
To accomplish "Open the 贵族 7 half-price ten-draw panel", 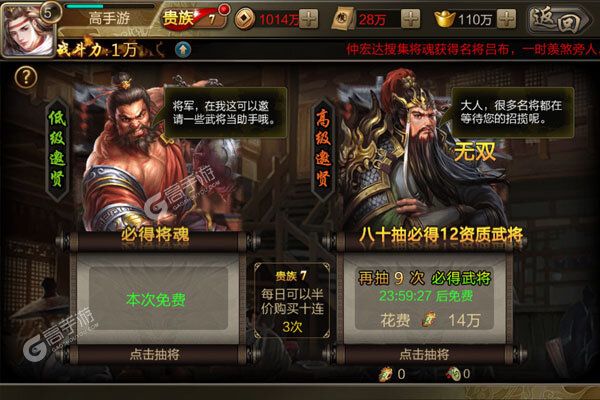I will (x=292, y=301).
